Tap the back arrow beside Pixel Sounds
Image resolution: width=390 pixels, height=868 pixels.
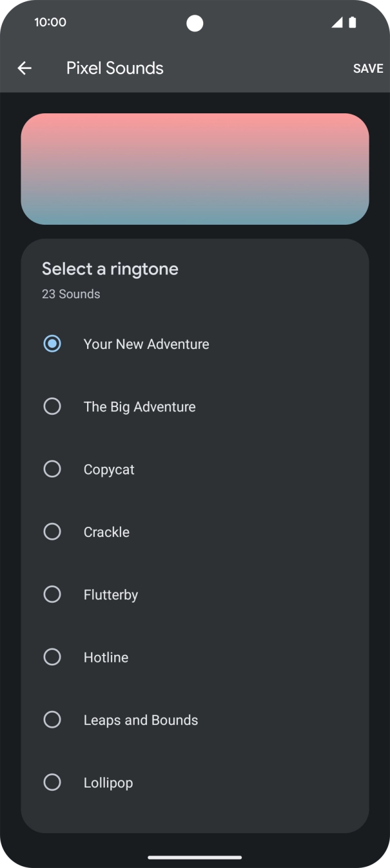(24, 68)
